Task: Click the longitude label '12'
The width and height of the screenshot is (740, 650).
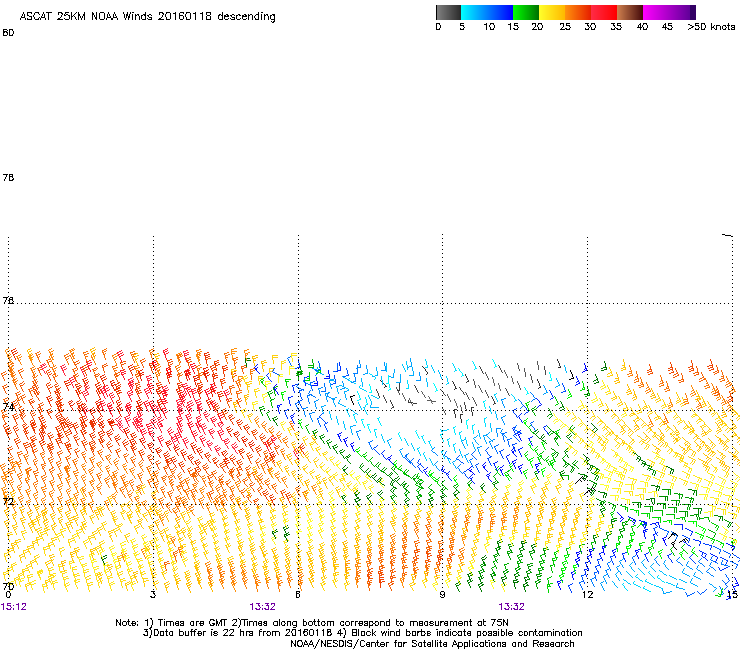Action: (x=588, y=594)
